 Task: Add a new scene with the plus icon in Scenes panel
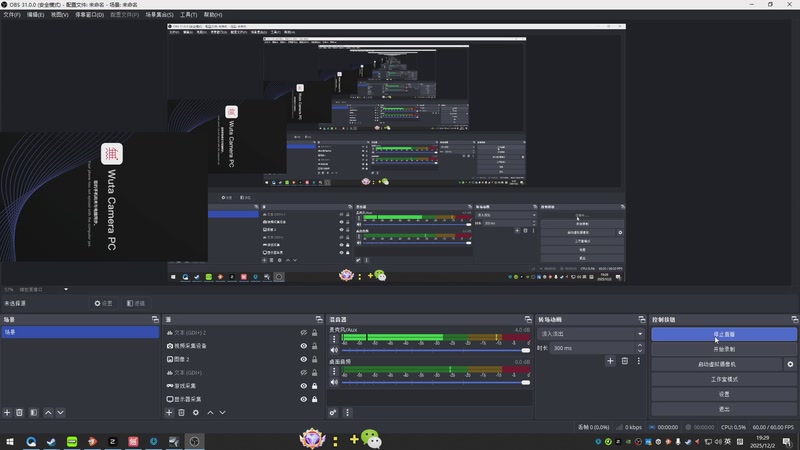7,412
